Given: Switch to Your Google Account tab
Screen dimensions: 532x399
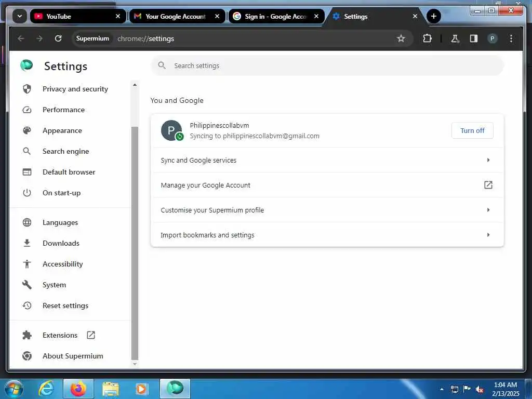Looking at the screenshot, I should [x=177, y=16].
